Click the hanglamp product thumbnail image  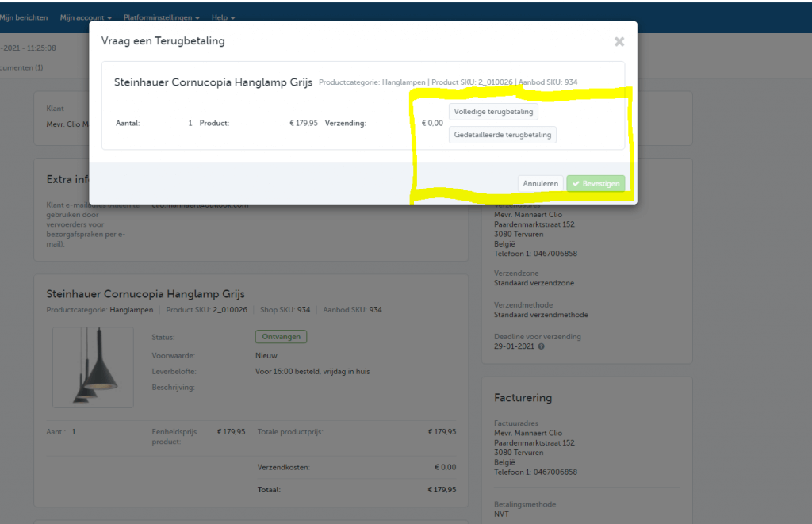point(93,367)
